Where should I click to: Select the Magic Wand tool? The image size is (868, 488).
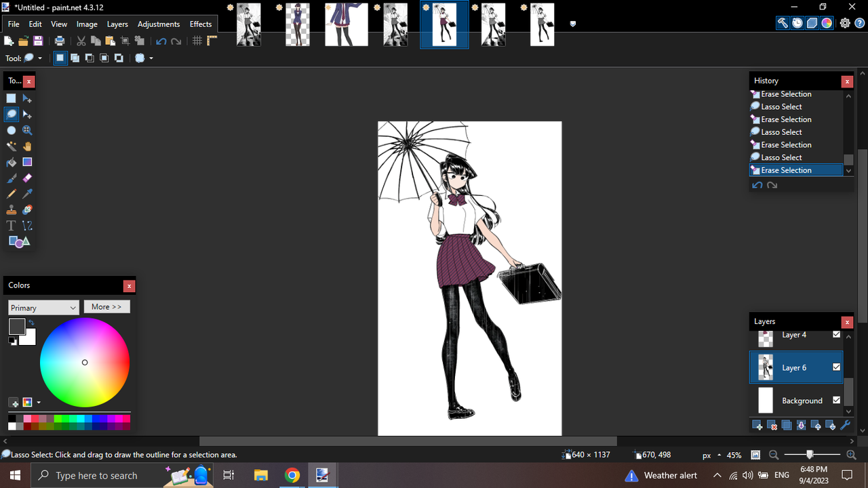point(11,146)
